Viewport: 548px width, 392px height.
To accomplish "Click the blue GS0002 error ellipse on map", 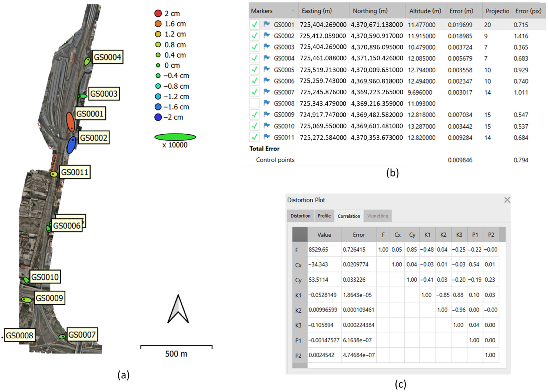I will (71, 145).
